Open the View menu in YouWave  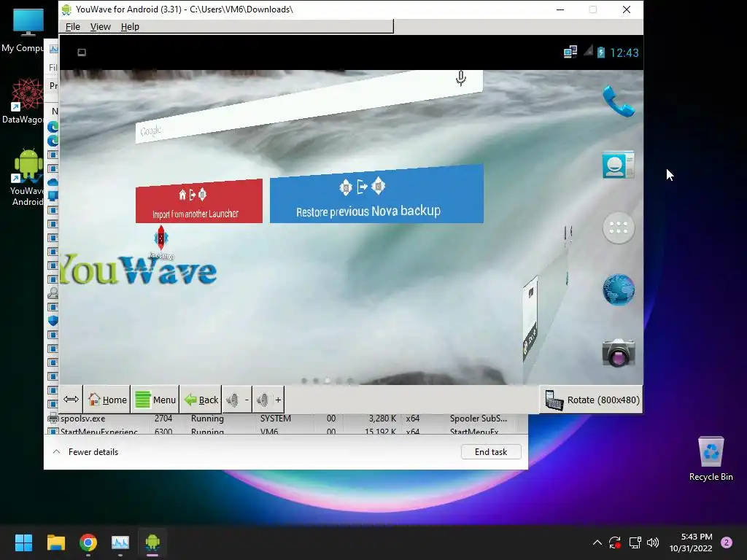[100, 27]
